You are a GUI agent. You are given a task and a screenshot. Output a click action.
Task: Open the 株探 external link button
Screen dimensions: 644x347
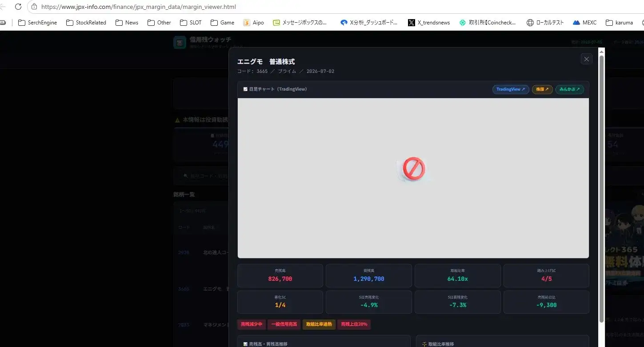point(542,89)
